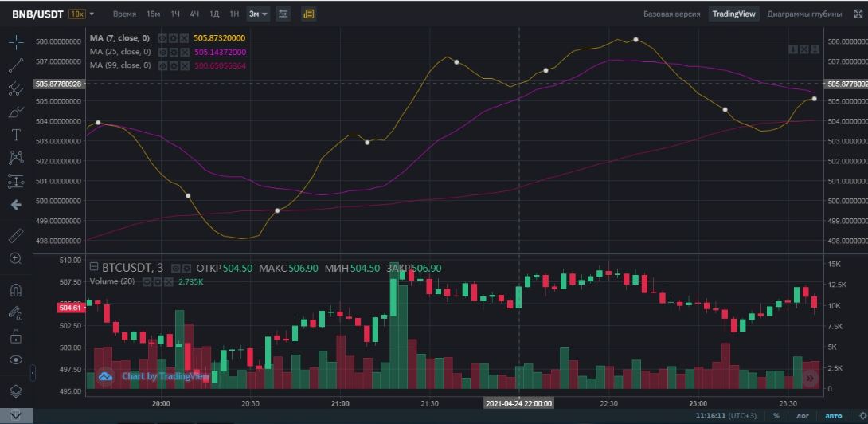Switch to the 15м interval
868x424 pixels.
point(154,14)
